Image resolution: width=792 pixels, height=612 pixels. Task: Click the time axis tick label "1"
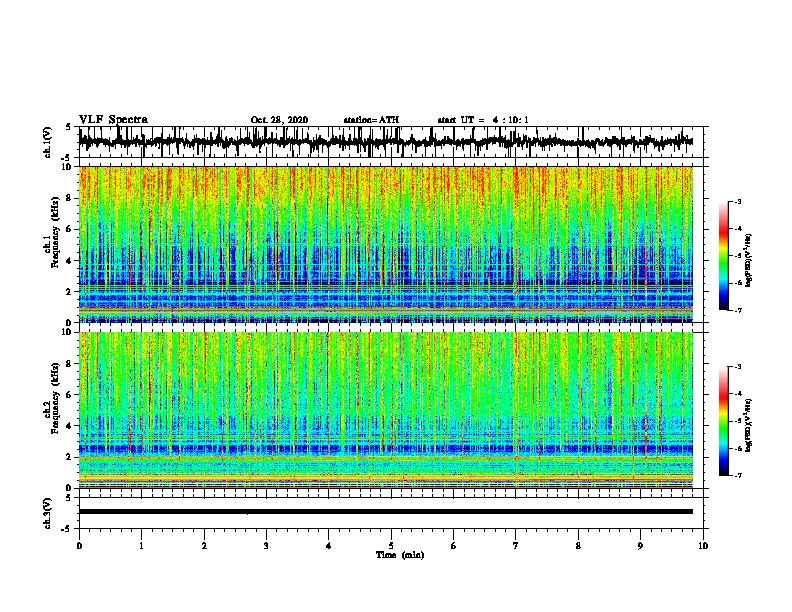click(x=141, y=546)
